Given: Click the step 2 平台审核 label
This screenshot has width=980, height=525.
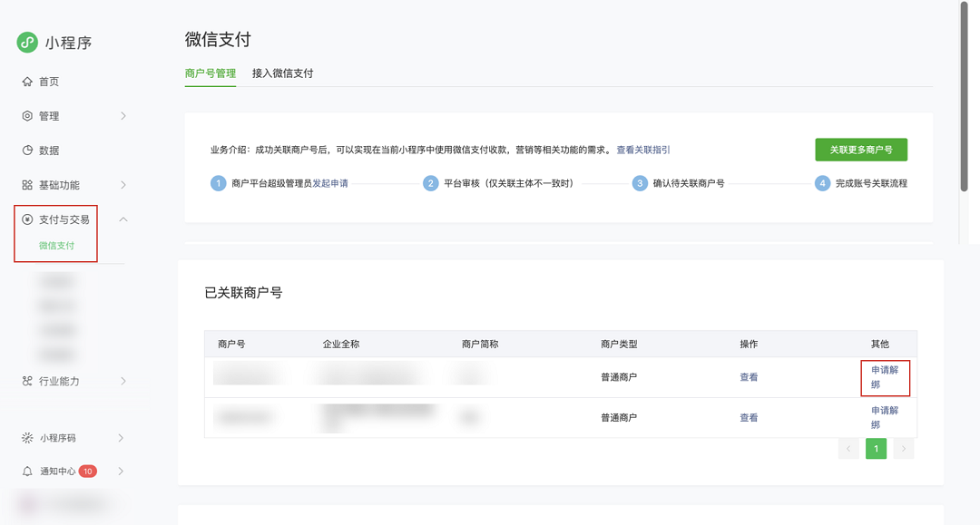Looking at the screenshot, I should pyautogui.click(x=508, y=183).
